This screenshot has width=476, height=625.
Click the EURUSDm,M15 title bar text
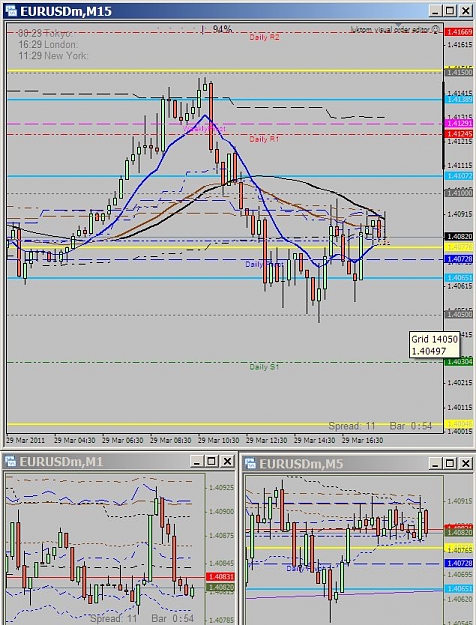tap(66, 11)
